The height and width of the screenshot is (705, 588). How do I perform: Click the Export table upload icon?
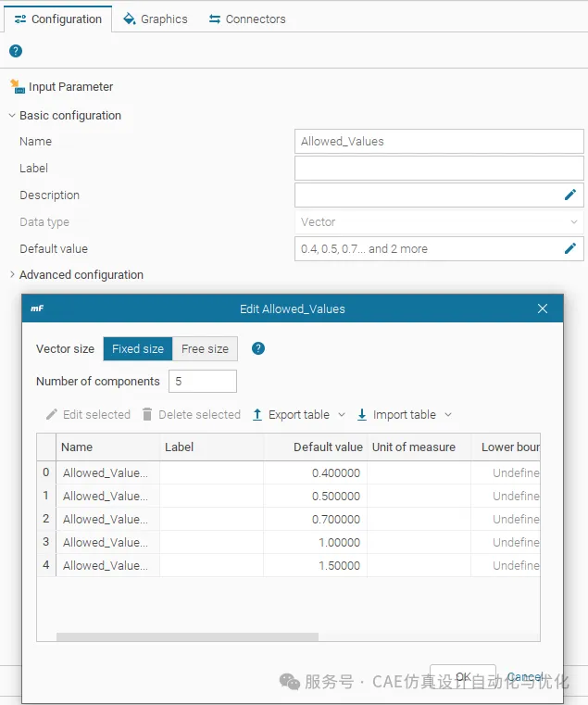tap(257, 414)
